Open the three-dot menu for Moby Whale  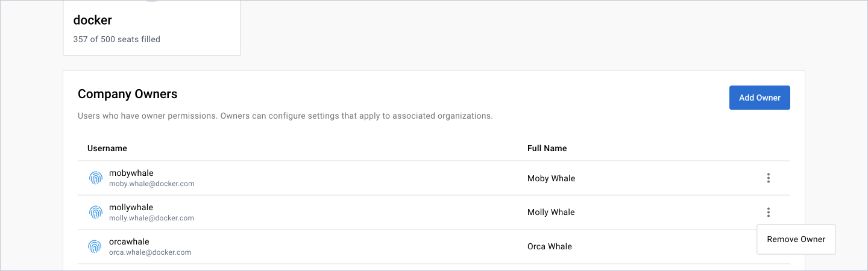coord(768,178)
